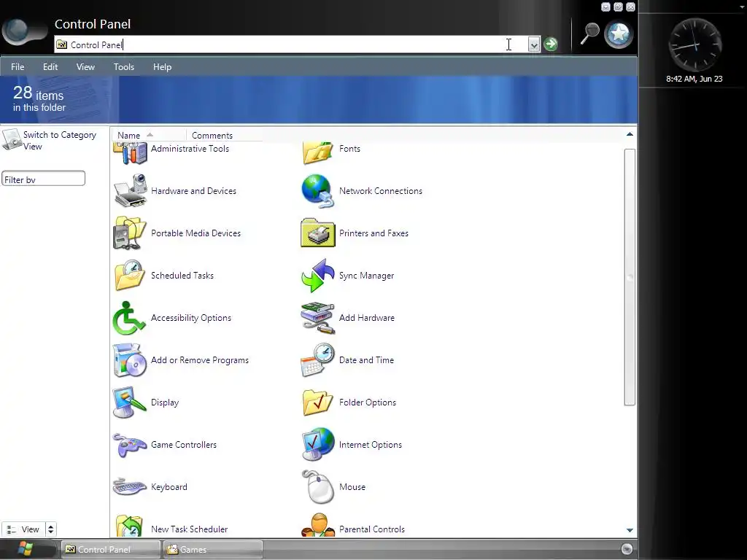The height and width of the screenshot is (560, 747).
Task: Open the Parental Controls icon
Action: 318,525
